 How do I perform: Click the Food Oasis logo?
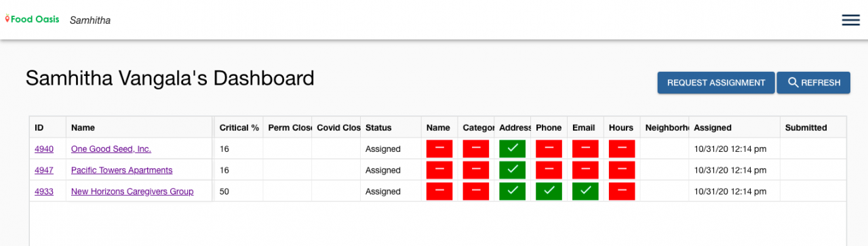click(x=33, y=20)
